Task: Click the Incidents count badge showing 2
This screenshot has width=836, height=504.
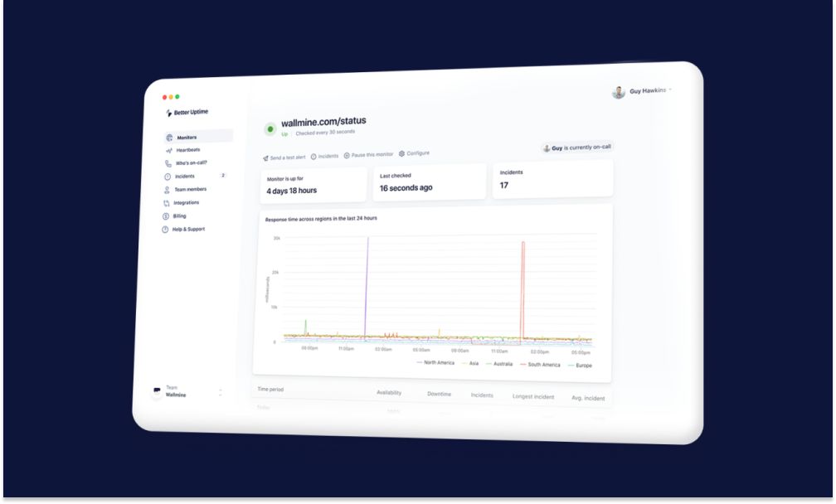Action: (223, 175)
